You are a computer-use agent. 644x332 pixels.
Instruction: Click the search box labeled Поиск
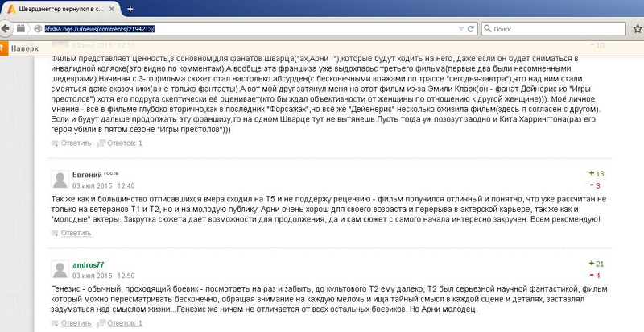(553, 29)
